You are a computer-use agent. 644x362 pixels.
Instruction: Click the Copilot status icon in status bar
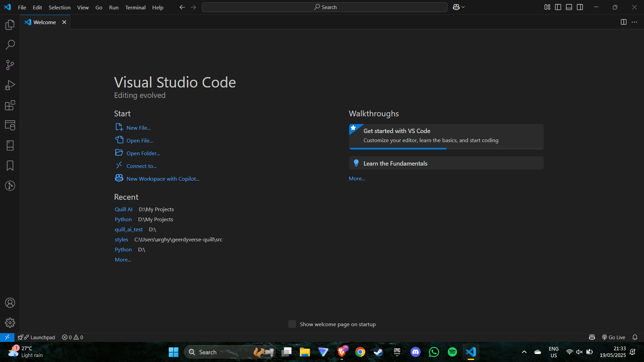click(x=592, y=337)
